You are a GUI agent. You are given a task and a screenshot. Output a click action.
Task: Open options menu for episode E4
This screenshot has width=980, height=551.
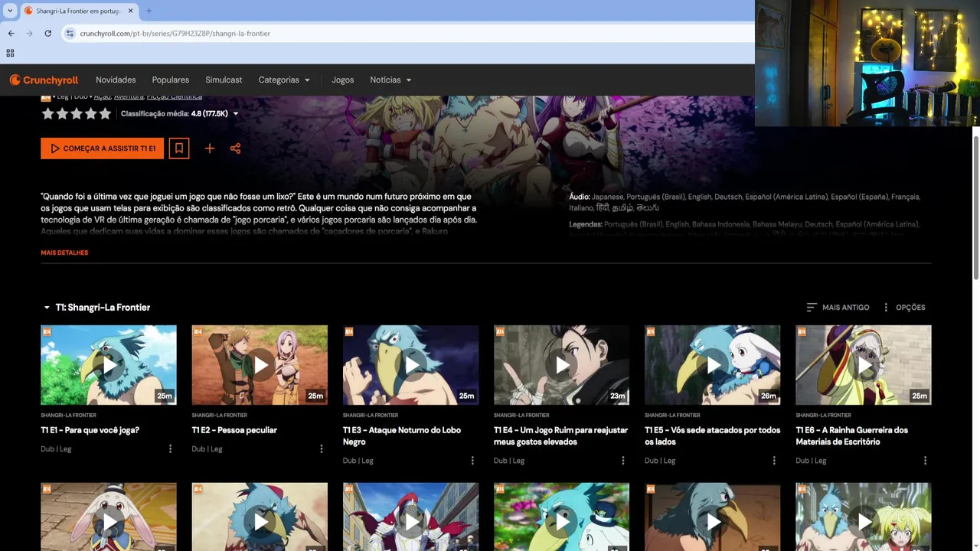pos(623,461)
